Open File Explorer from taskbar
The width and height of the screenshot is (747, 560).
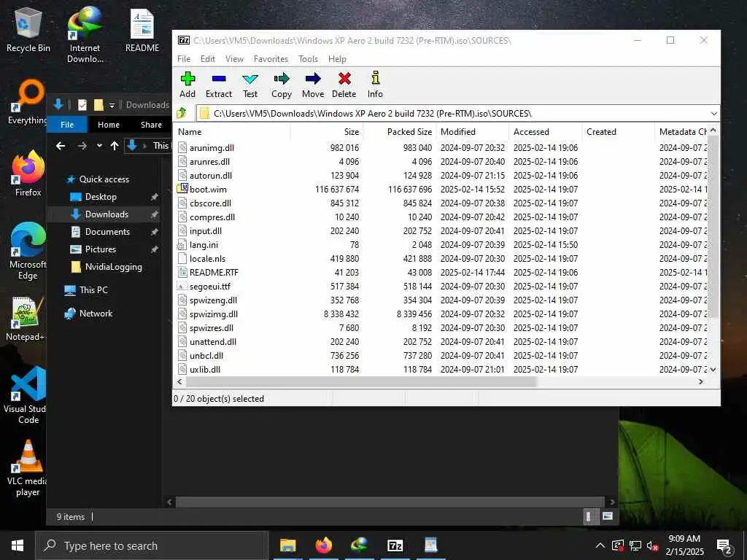pos(287,545)
